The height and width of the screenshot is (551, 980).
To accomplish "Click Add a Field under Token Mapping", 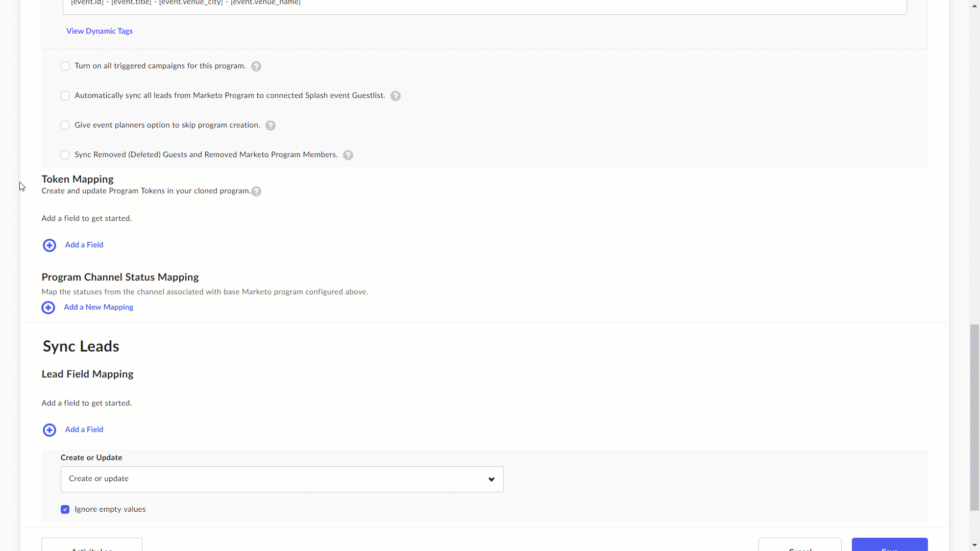I will click(84, 245).
